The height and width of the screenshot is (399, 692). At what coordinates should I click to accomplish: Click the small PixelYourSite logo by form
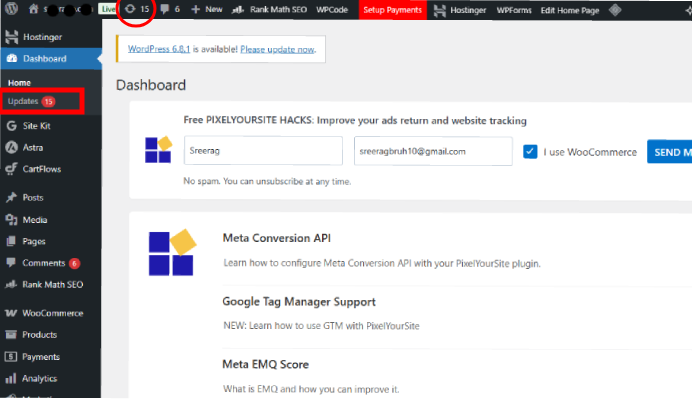point(158,150)
